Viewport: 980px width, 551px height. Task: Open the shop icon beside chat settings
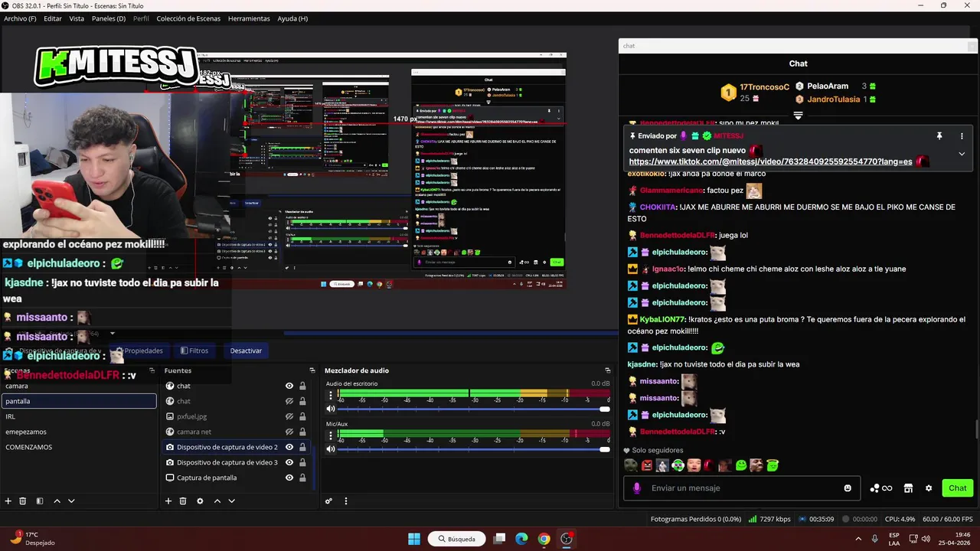coord(909,488)
